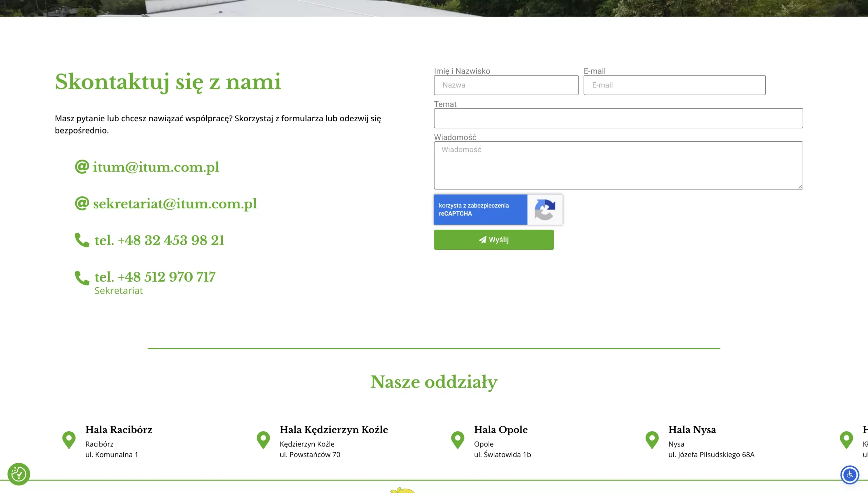
Task: Open the itum@itum.com.pl email link
Action: pos(156,167)
